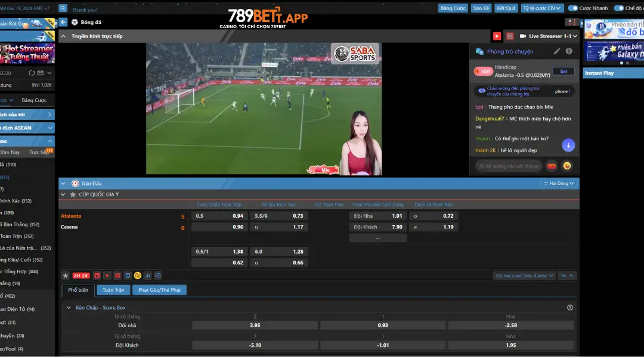Click the Bet button for Atalanta handicap
This screenshot has width=644, height=358.
click(x=563, y=72)
